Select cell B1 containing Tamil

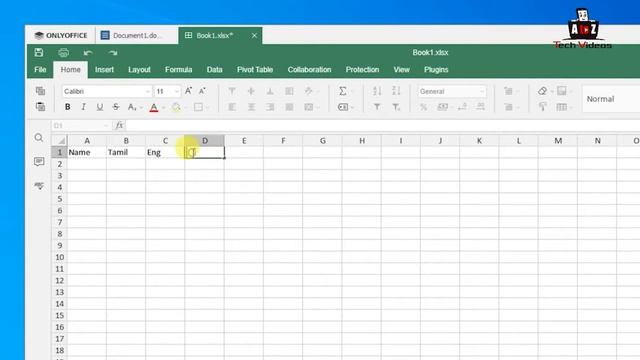tap(126, 152)
